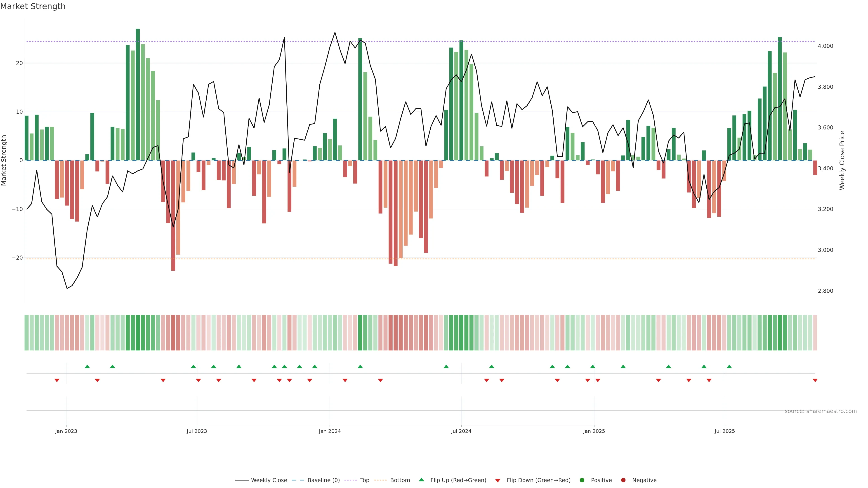The image size is (868, 488).
Task: Click the first green flip-up triangle marker
Action: coord(87,366)
